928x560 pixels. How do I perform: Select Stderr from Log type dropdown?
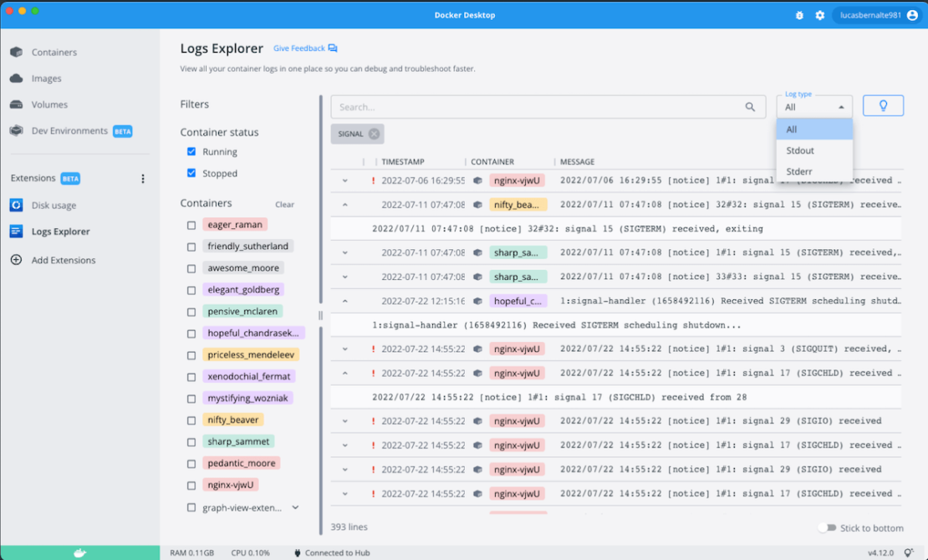point(799,172)
